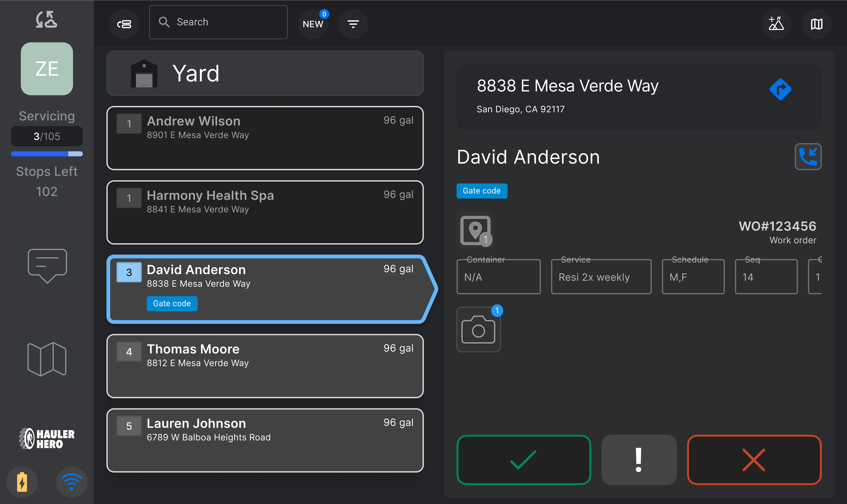The height and width of the screenshot is (504, 847).
Task: Select Andrew Wilson stop card
Action: click(x=265, y=138)
